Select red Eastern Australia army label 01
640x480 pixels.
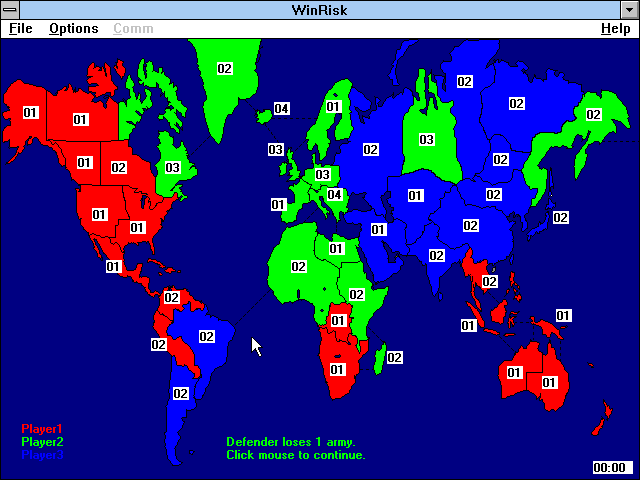[x=549, y=382]
